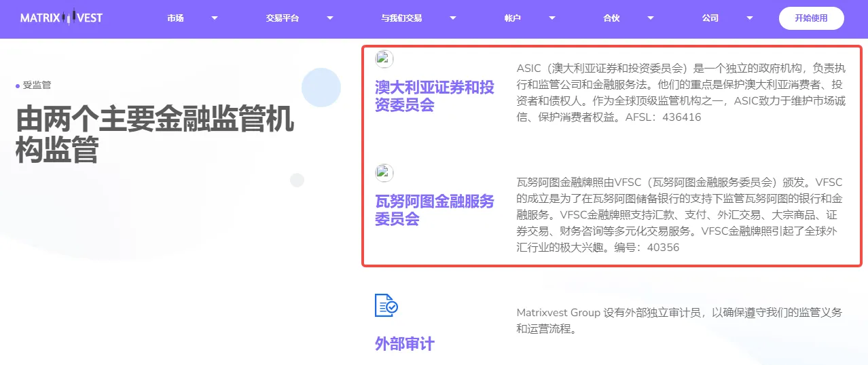868x365 pixels.
Task: Open the 合伙 menu
Action: pos(611,18)
